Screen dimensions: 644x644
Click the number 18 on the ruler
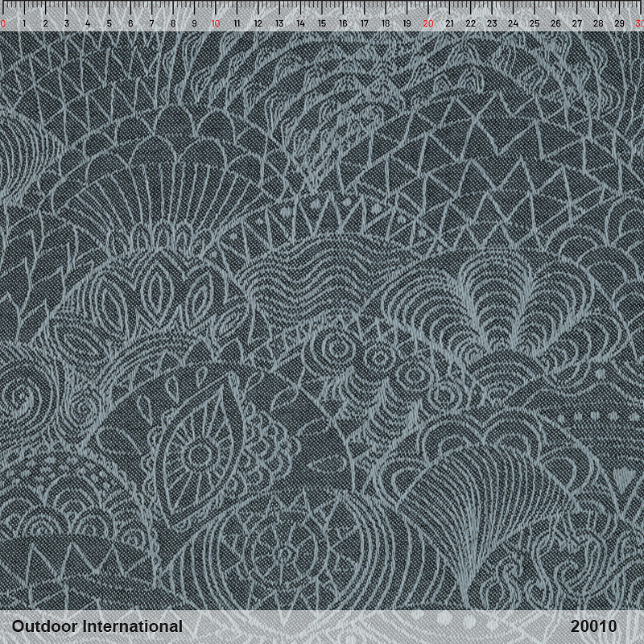click(x=386, y=23)
